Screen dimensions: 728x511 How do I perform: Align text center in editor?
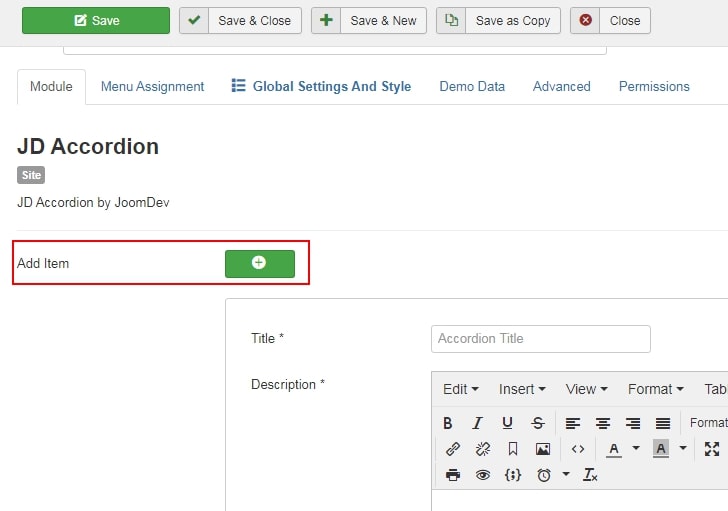(x=603, y=423)
